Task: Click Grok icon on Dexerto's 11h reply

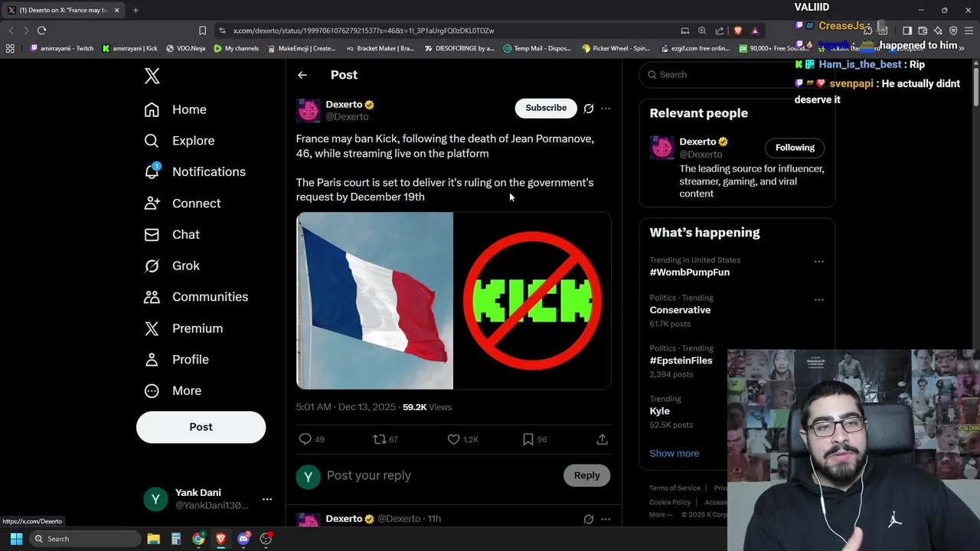Action: click(x=588, y=519)
